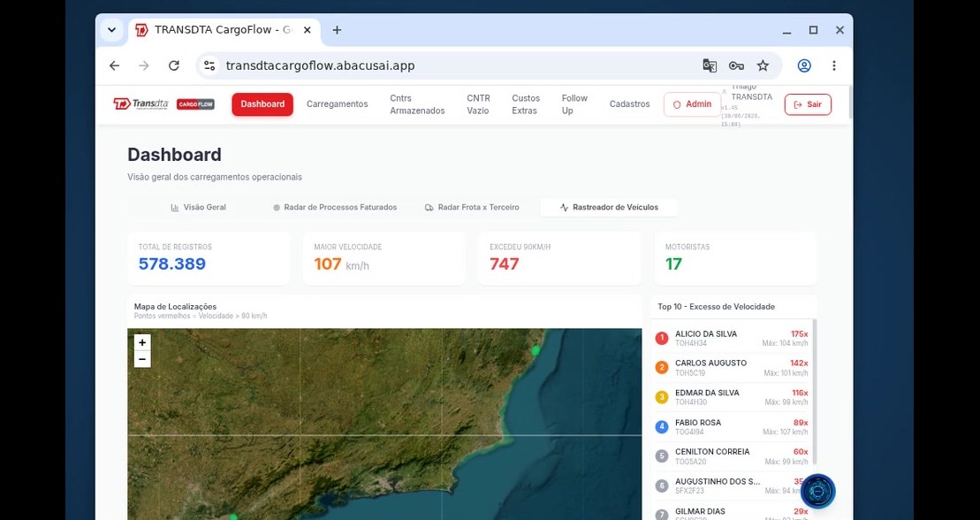Select ALICIO DA SILVA ranking row
This screenshot has width=980, height=520.
pos(732,339)
